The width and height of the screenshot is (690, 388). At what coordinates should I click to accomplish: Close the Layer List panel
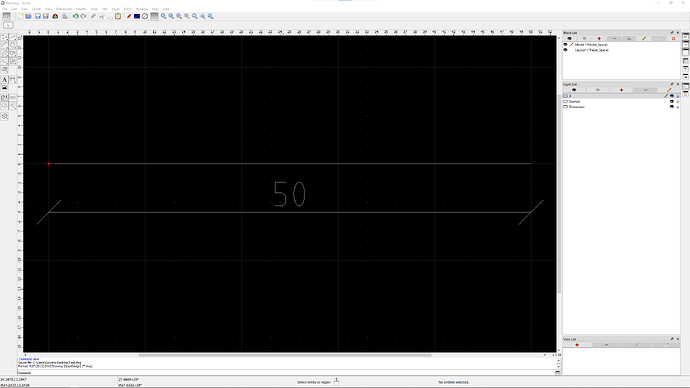point(678,84)
